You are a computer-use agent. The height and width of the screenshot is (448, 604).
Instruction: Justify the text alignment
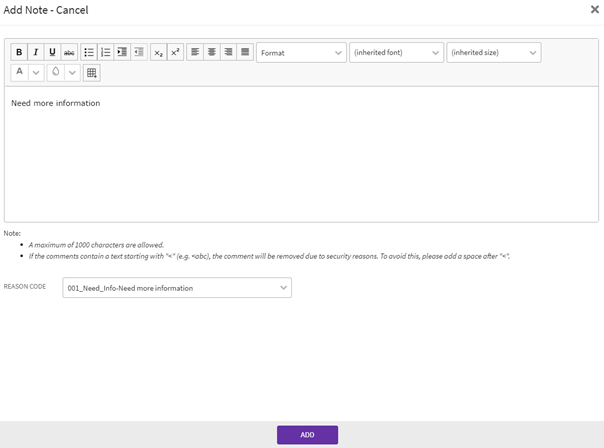coord(245,52)
